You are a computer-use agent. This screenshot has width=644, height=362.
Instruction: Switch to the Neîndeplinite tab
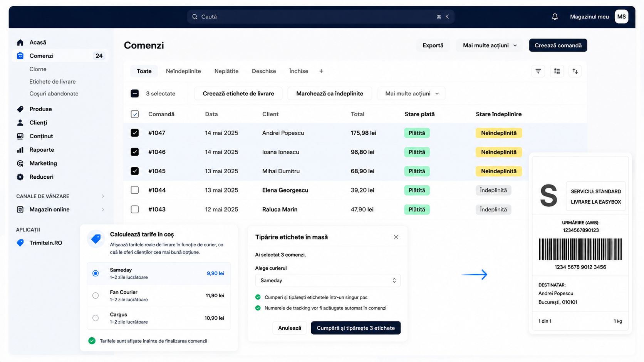point(183,71)
